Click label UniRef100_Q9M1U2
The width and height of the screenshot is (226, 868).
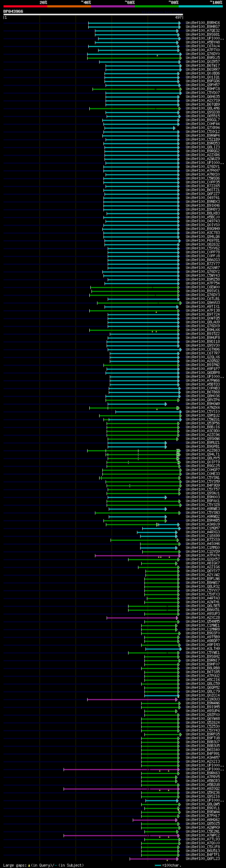tap(203, 416)
